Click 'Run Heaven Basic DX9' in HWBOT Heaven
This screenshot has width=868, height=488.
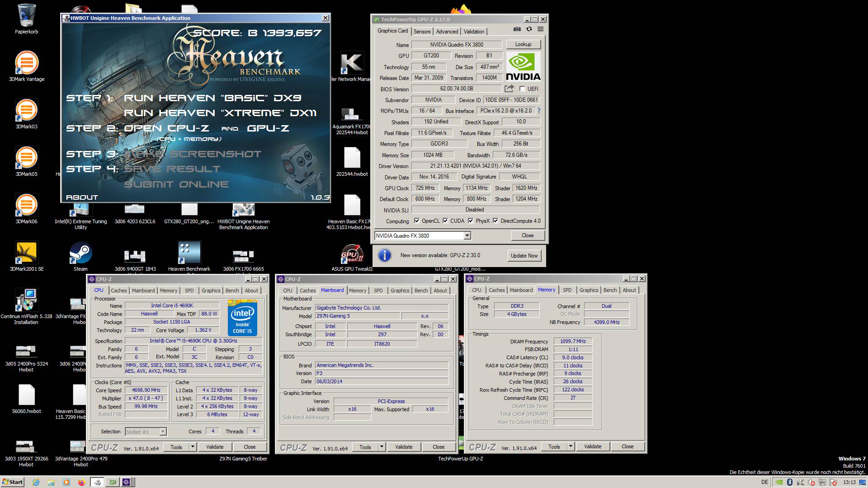coord(212,98)
